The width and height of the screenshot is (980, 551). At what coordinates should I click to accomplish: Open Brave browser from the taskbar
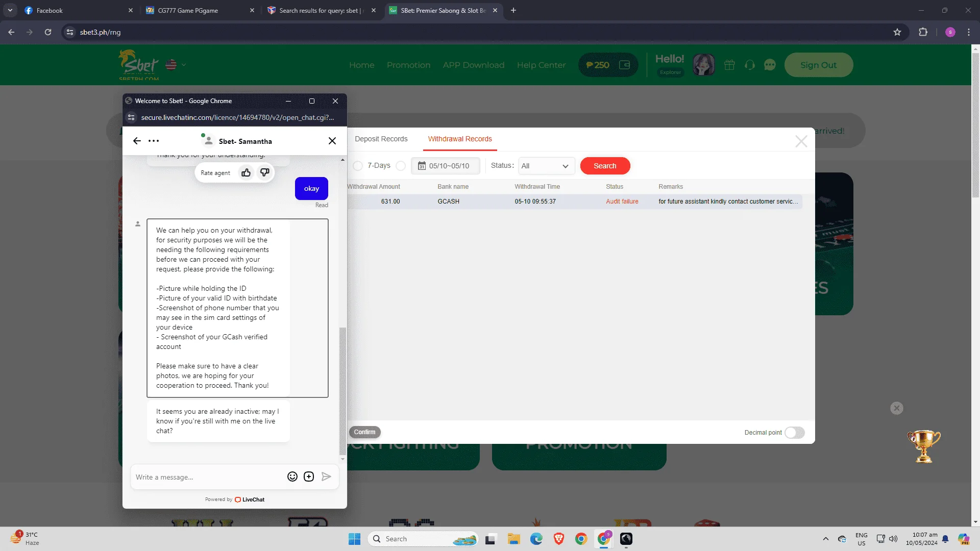click(559, 539)
